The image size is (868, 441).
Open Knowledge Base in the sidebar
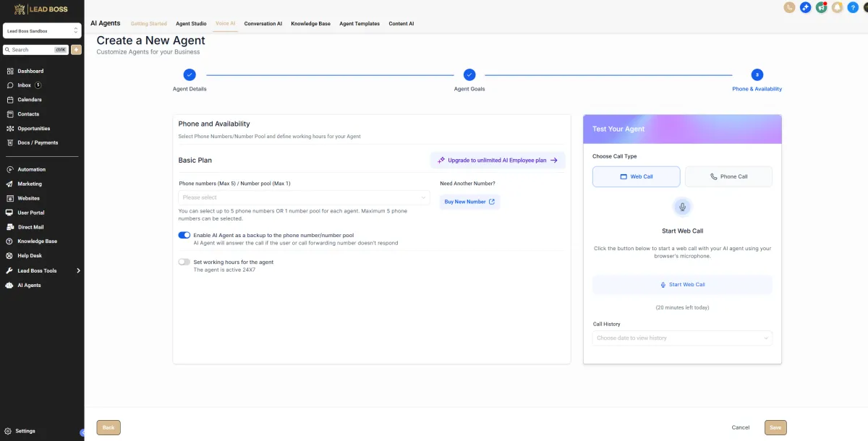(x=37, y=241)
